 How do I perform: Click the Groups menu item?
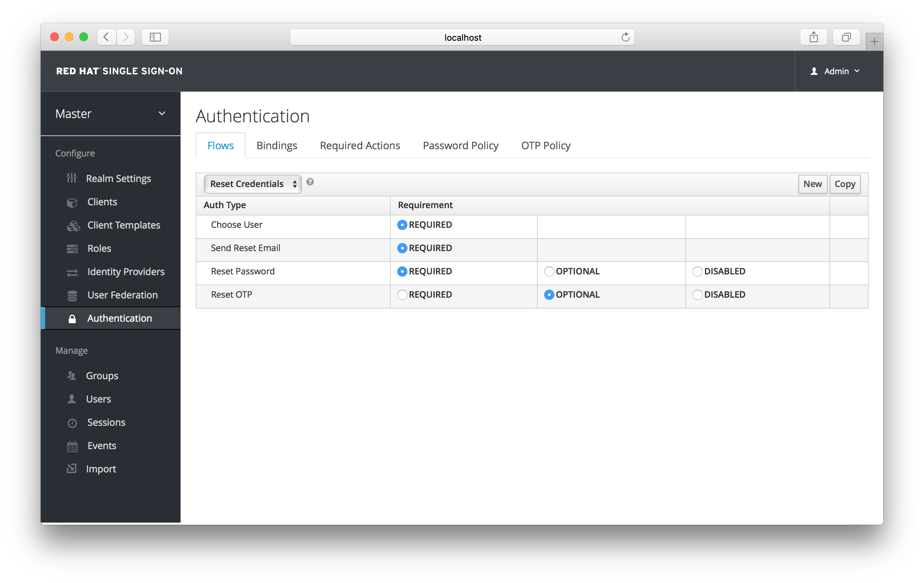tap(103, 376)
